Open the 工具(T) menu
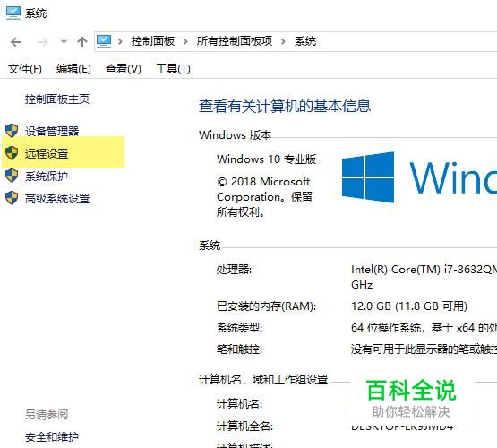The image size is (497, 448). 173,69
